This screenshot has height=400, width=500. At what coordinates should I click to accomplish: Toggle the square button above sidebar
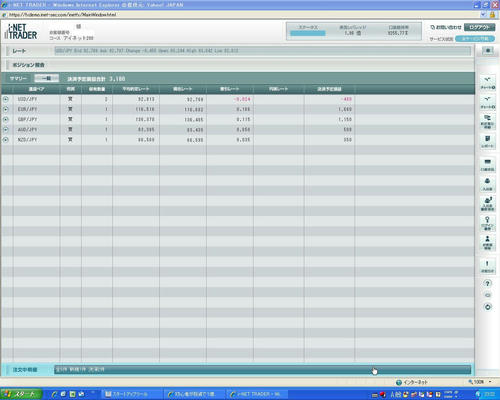[x=488, y=50]
